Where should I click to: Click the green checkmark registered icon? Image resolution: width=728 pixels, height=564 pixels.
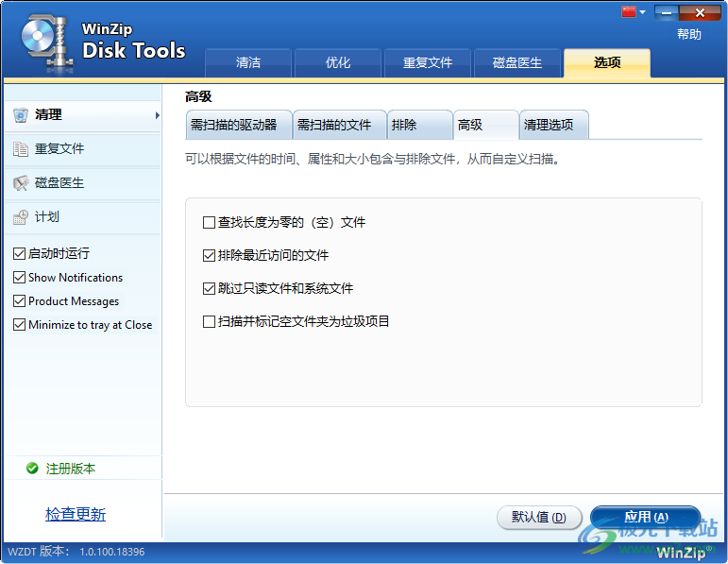click(32, 469)
